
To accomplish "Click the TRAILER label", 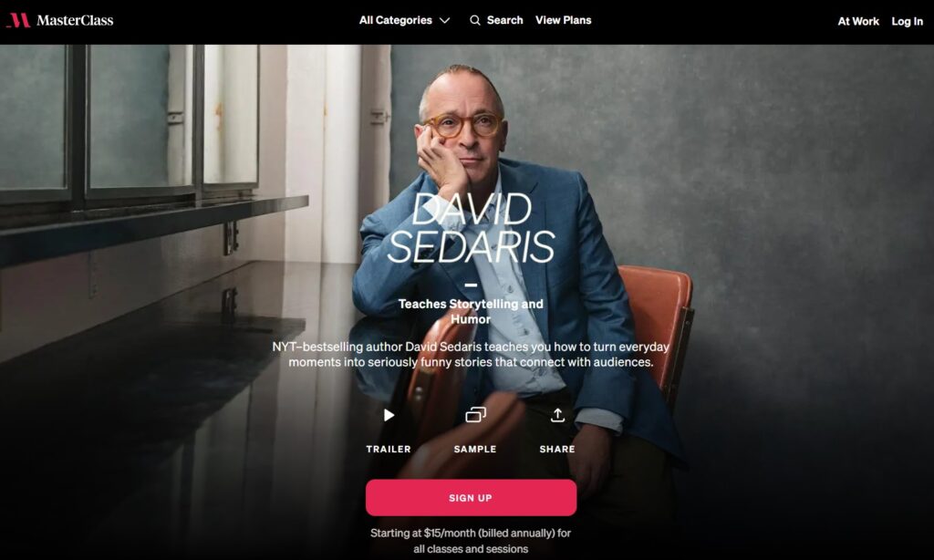I will (389, 450).
